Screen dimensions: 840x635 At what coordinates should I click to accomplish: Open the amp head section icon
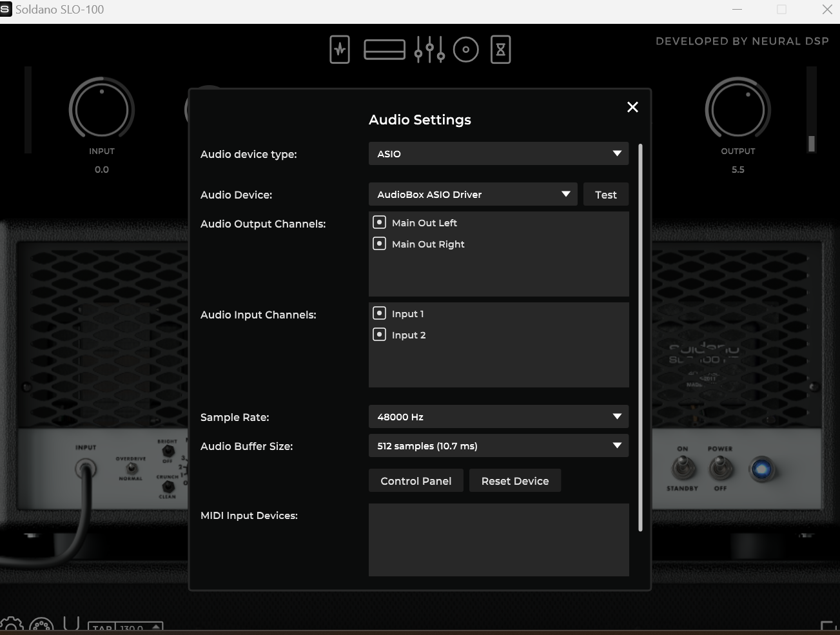(x=384, y=50)
